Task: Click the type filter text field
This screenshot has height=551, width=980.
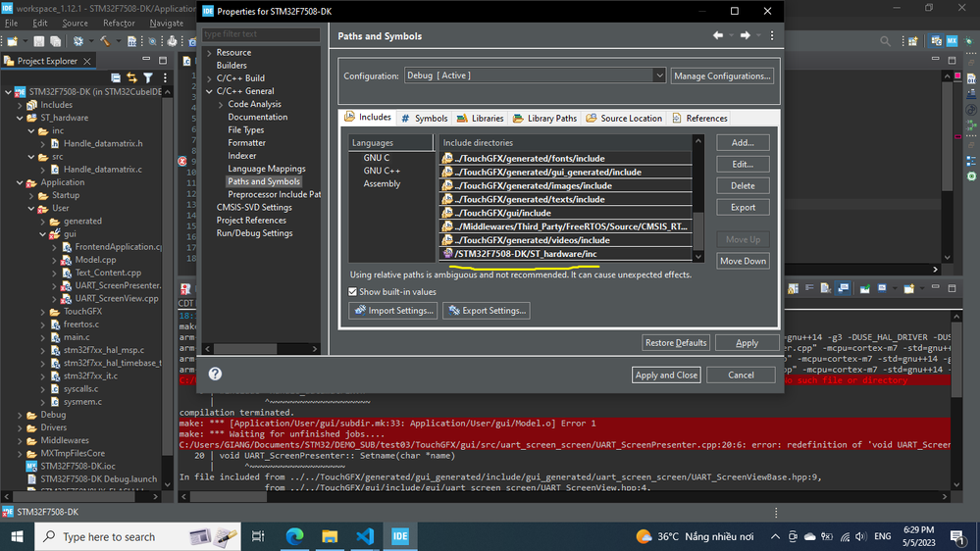Action: [261, 34]
